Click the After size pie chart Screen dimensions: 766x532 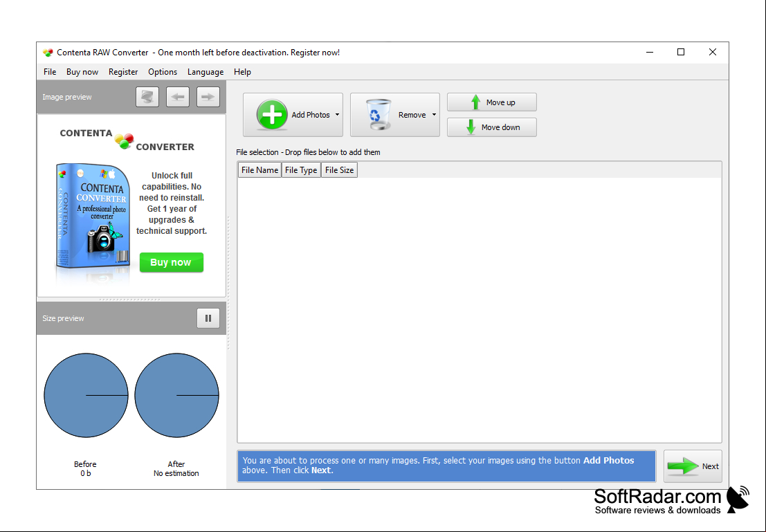[x=177, y=395]
